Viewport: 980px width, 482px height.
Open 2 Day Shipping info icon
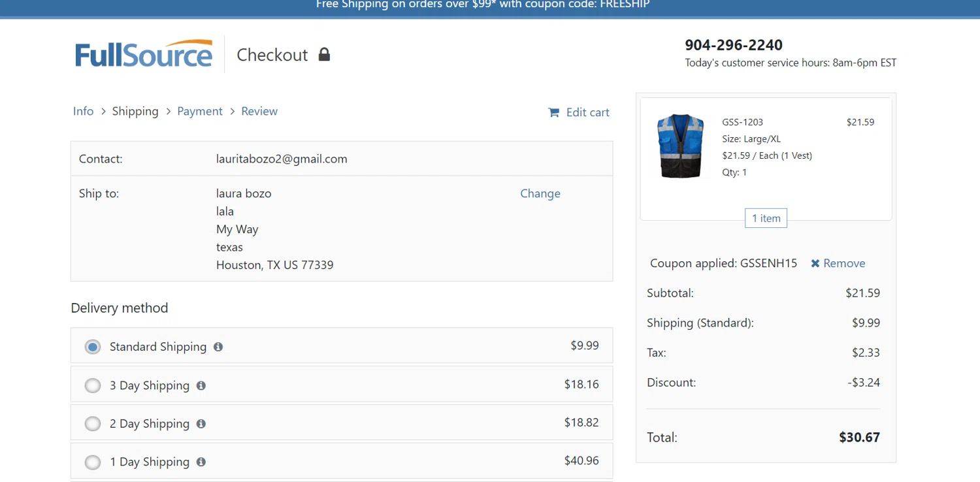[x=201, y=424]
